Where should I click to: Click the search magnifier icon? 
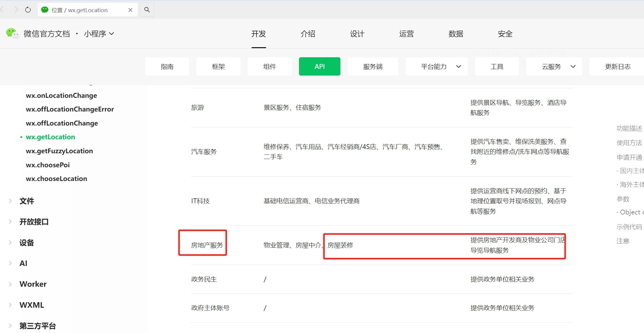(x=147, y=10)
